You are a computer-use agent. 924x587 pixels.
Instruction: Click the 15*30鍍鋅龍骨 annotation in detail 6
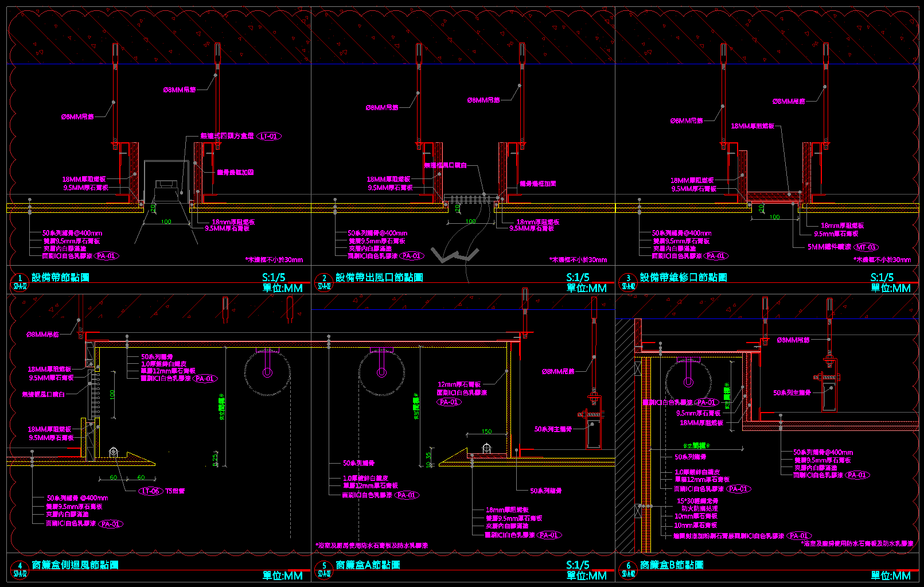[x=697, y=501]
